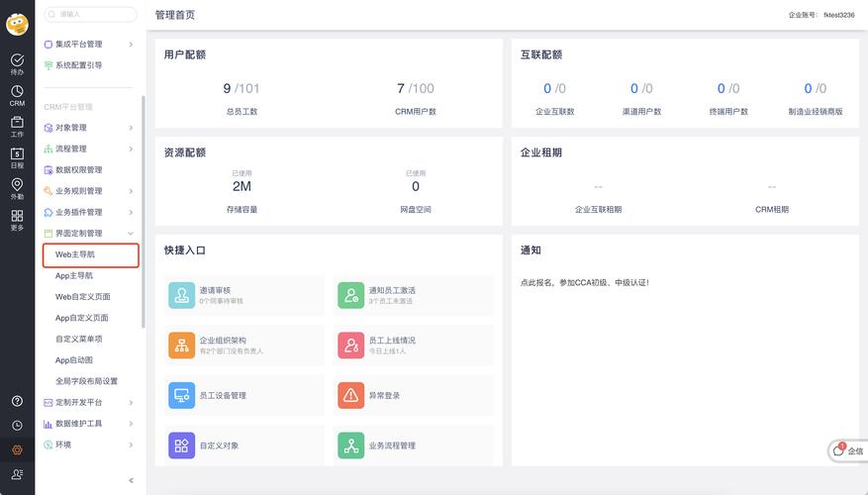Expand the 流程管理 submenu arrow
The height and width of the screenshot is (495, 868).
[131, 148]
